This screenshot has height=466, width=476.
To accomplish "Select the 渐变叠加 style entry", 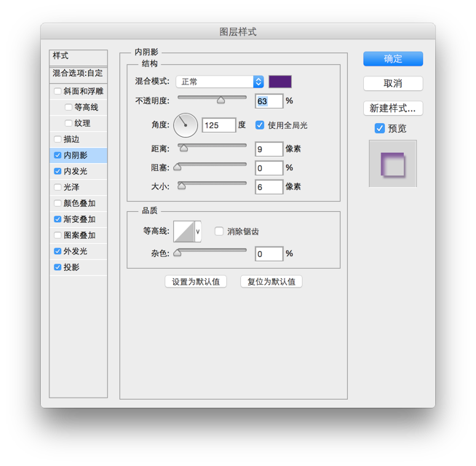I will click(x=79, y=219).
